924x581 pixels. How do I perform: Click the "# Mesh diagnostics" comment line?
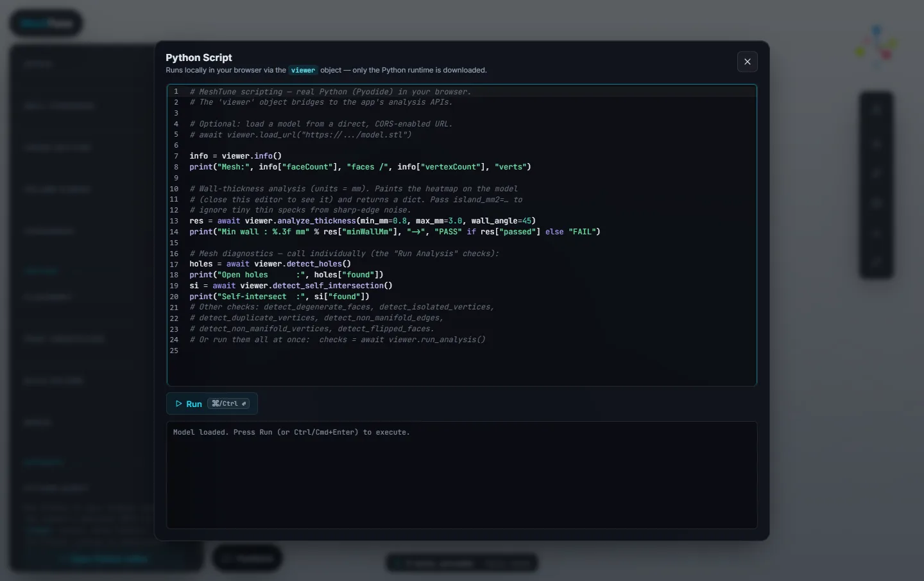(344, 254)
